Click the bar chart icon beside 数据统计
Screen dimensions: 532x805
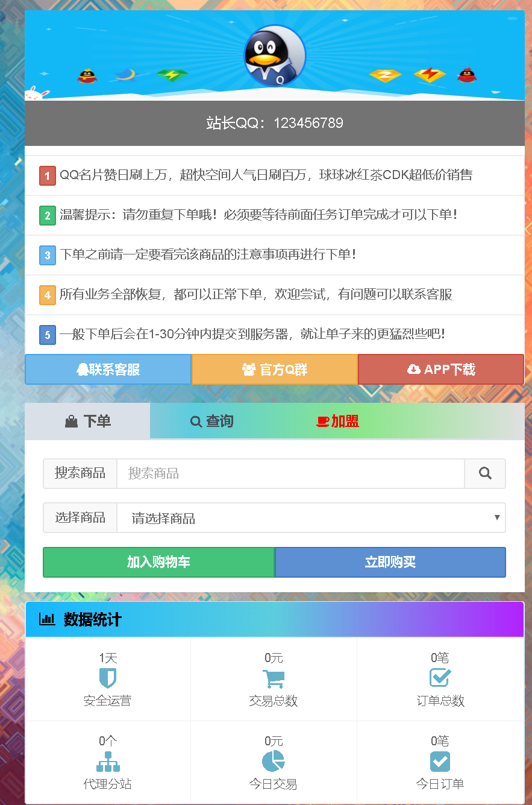(47, 619)
